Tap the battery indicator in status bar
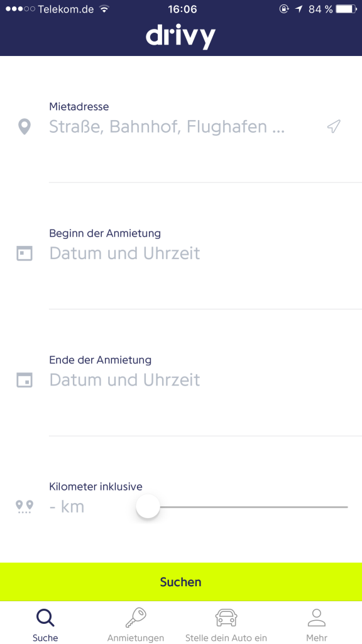The height and width of the screenshot is (644, 362). tap(346, 9)
